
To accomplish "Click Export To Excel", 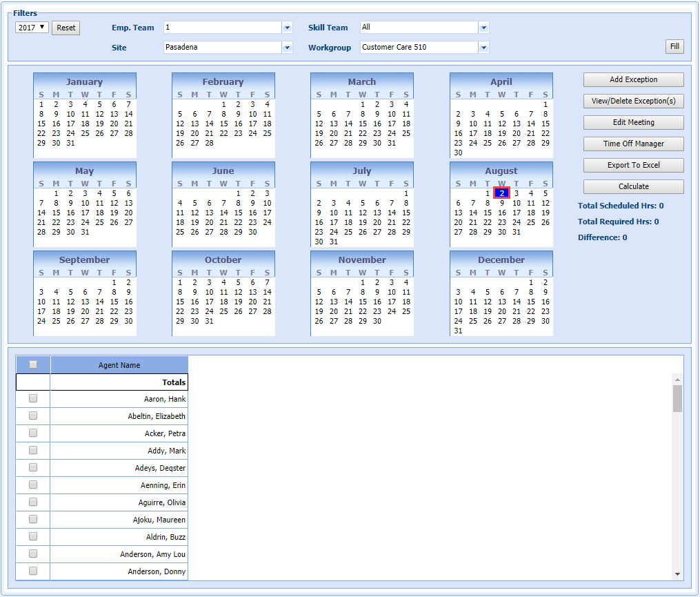I will coord(633,166).
